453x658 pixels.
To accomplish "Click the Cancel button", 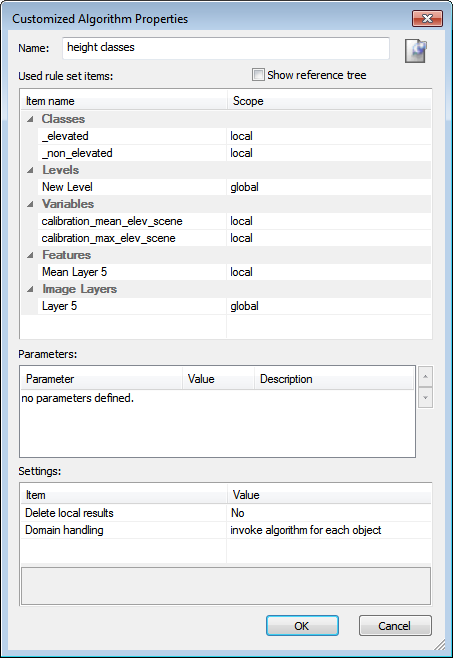I will click(x=395, y=626).
